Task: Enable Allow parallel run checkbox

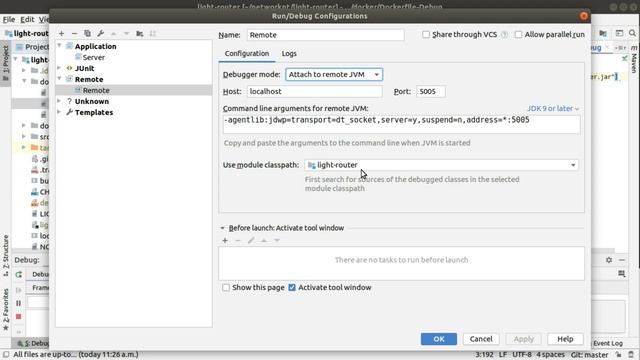Action: pyautogui.click(x=518, y=35)
